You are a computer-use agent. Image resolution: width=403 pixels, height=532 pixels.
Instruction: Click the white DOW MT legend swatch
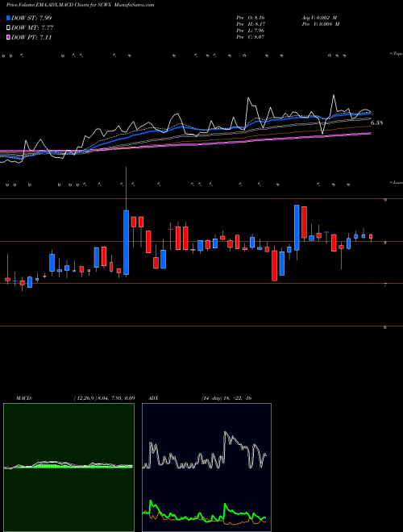coord(8,28)
